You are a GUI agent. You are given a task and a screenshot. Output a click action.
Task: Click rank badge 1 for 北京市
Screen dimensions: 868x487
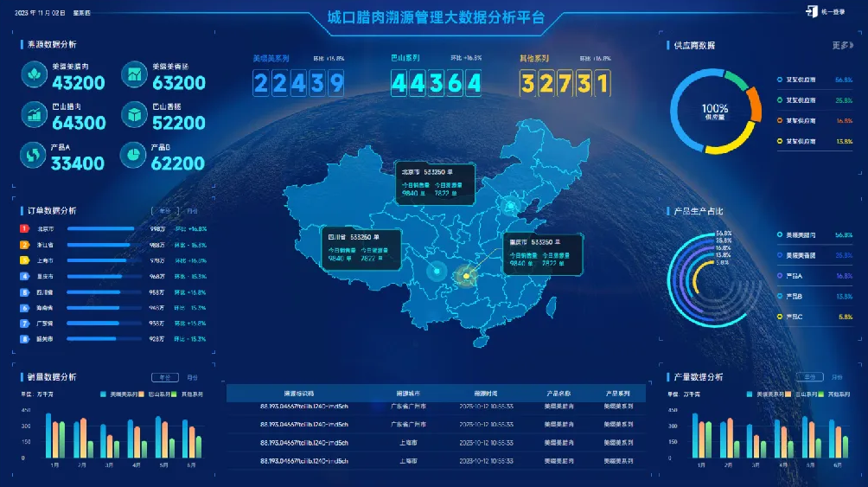(24, 228)
